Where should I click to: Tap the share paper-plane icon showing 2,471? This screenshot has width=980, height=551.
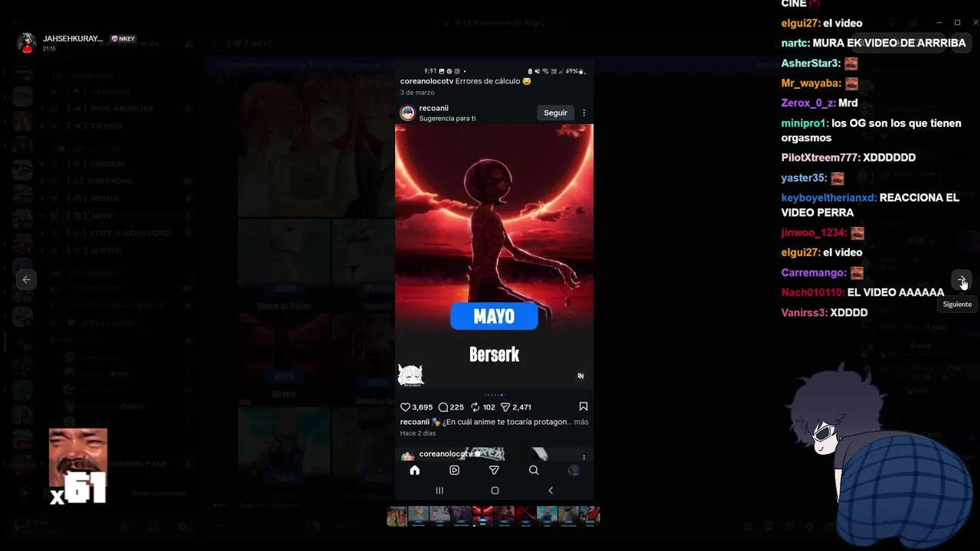(505, 407)
